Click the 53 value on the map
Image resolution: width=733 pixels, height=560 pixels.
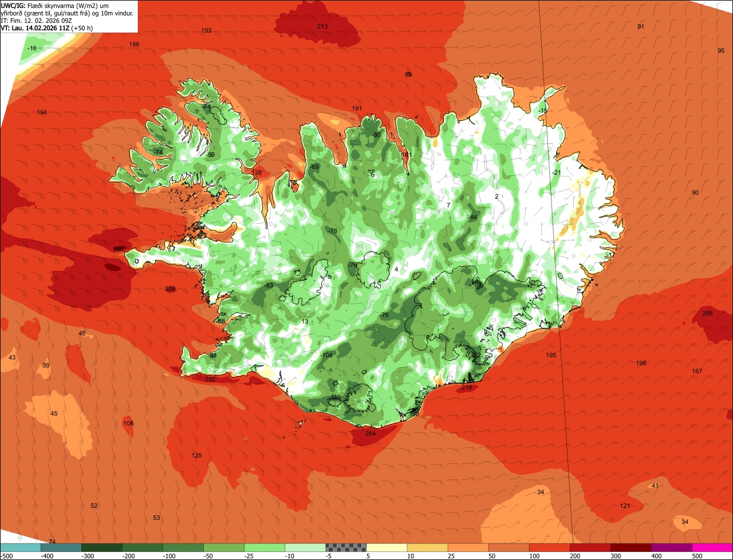click(x=156, y=518)
